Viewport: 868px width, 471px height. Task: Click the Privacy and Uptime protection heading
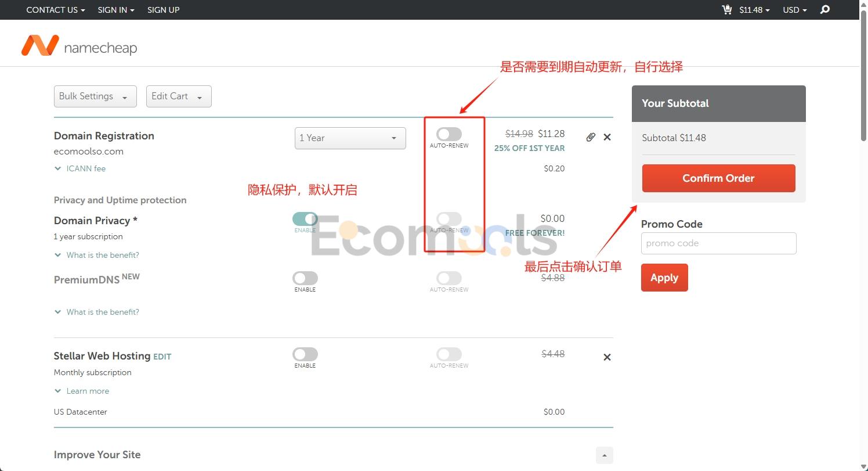click(120, 200)
